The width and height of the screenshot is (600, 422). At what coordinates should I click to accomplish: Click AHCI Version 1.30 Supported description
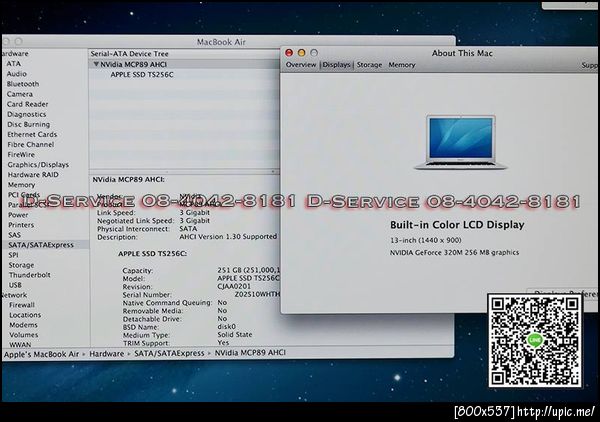click(x=228, y=237)
